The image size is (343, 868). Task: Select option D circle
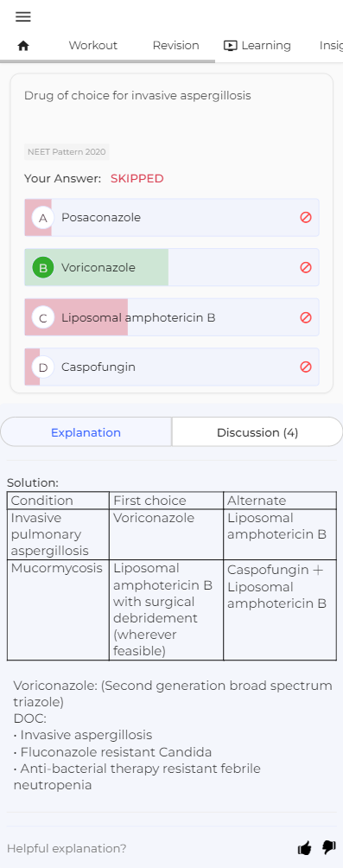click(x=42, y=367)
